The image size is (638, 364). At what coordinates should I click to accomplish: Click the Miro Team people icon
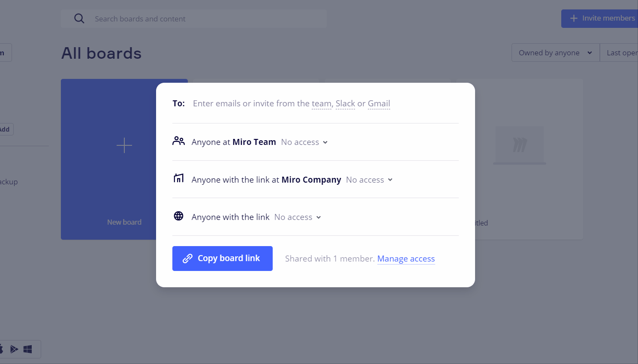(x=178, y=141)
